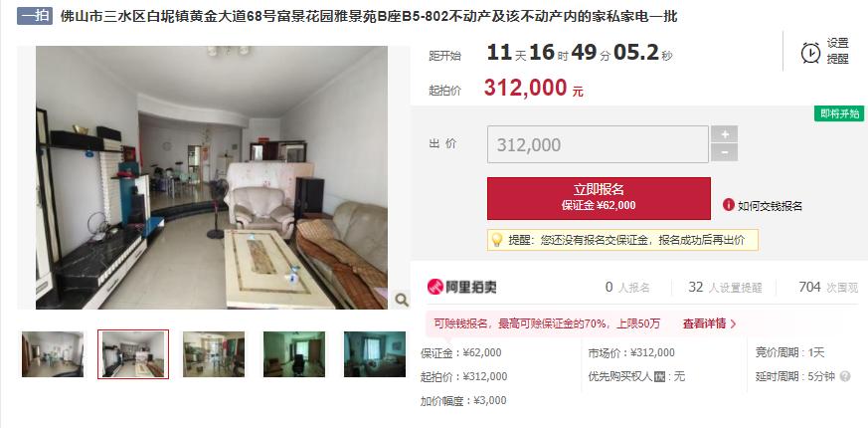Select the fifth bedroom thumbnail
This screenshot has width=868, height=428.
[375, 354]
